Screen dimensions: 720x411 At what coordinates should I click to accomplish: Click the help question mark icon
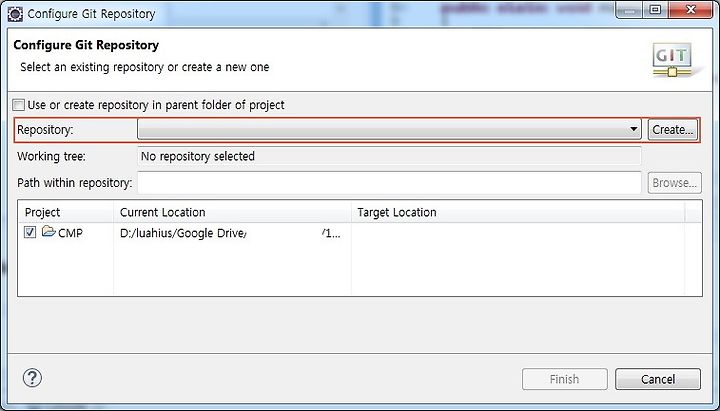tap(32, 378)
